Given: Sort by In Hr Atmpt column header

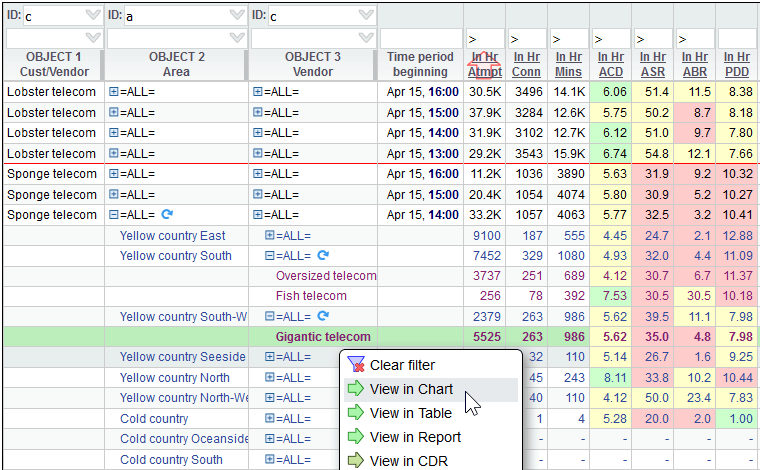Looking at the screenshot, I should point(485,65).
